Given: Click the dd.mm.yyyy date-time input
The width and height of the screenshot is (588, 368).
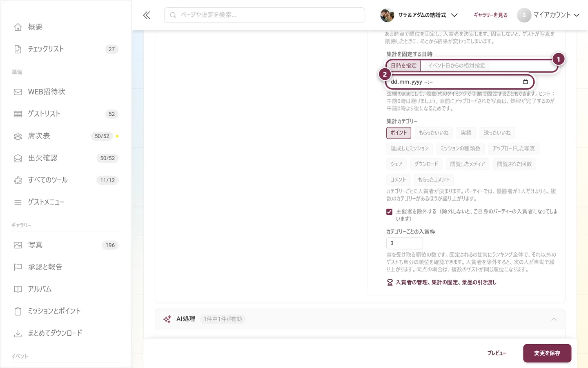Looking at the screenshot, I should [460, 82].
